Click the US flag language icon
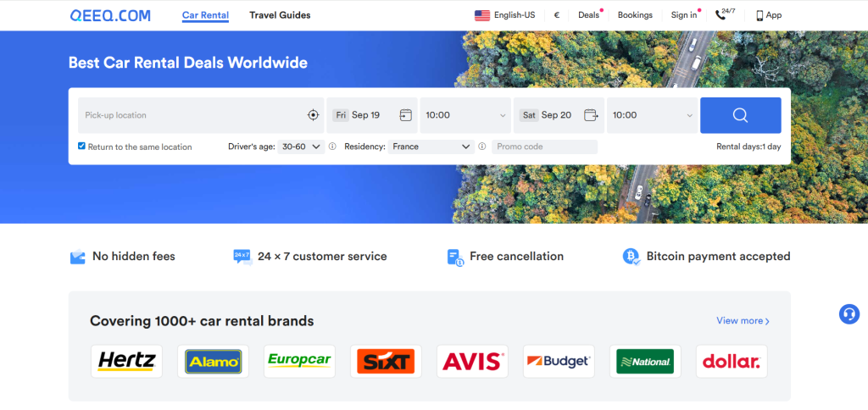 click(x=482, y=15)
